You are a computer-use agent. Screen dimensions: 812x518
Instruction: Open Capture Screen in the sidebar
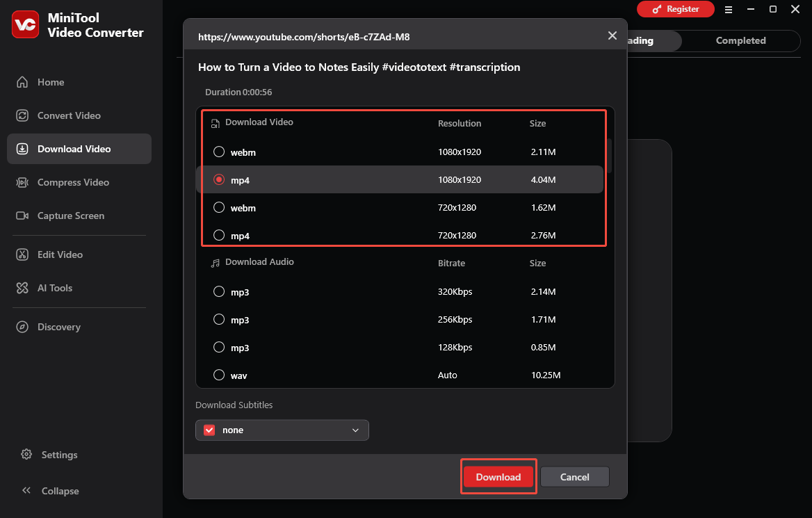coord(79,216)
